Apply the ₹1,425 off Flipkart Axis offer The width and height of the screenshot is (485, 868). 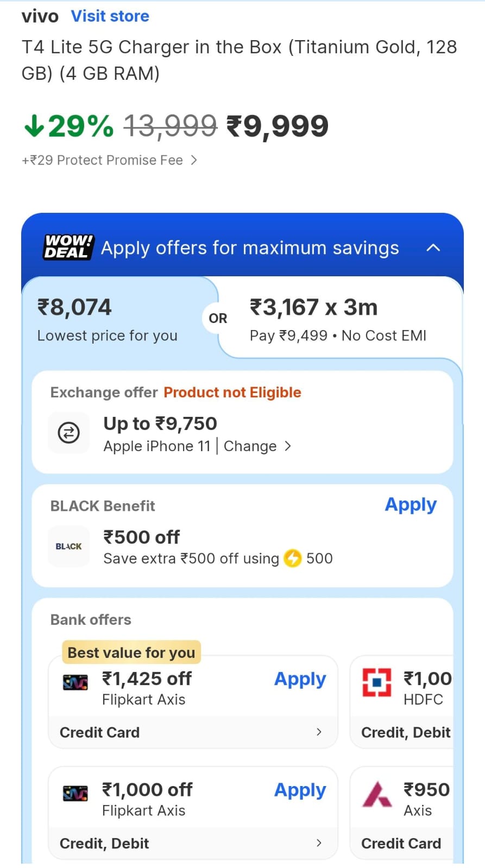coord(300,679)
